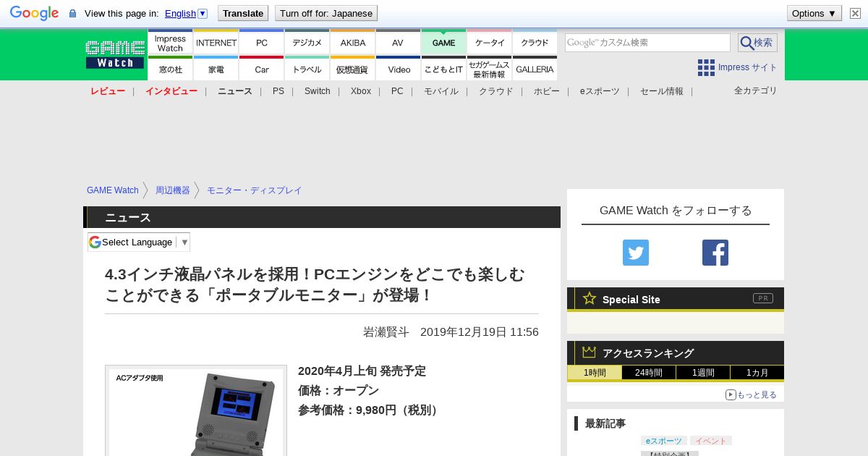Click Turn off for: Japanese button

pyautogui.click(x=326, y=13)
